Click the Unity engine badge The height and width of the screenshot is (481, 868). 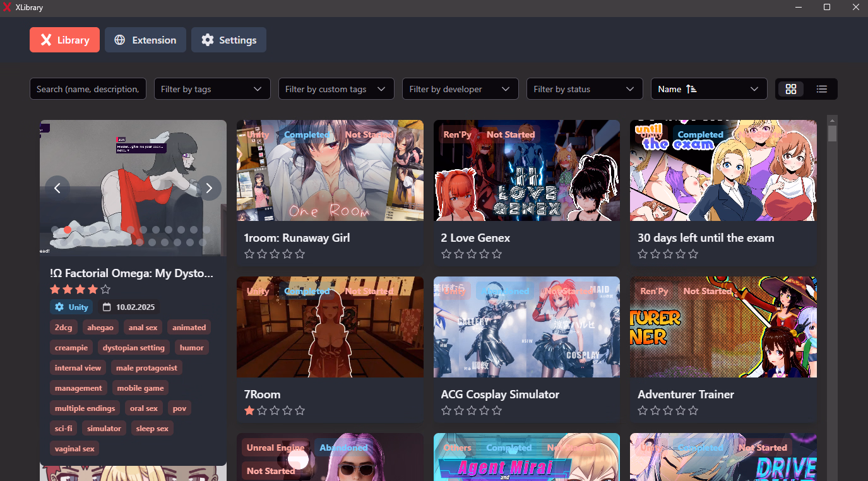pyautogui.click(x=71, y=307)
